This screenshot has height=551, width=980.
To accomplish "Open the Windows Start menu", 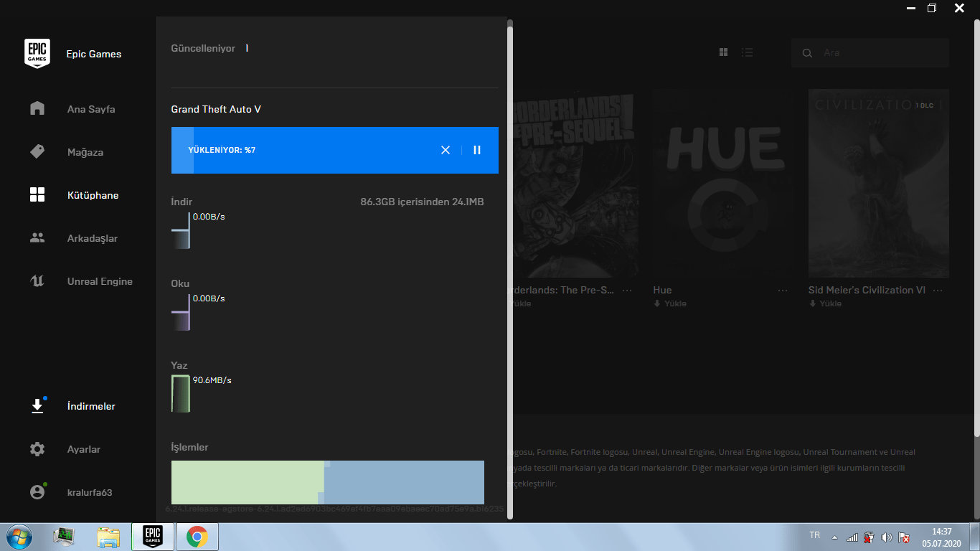I will pos(19,537).
